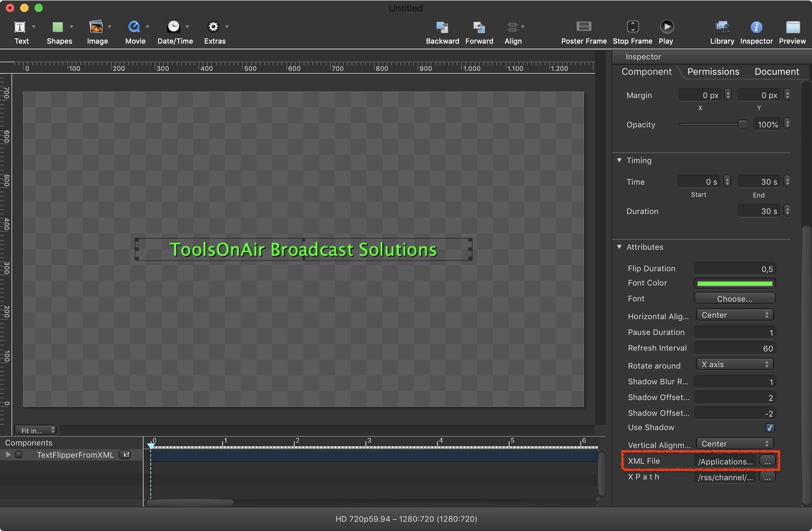Click the XPath browse button
The width and height of the screenshot is (812, 531).
coord(767,477)
